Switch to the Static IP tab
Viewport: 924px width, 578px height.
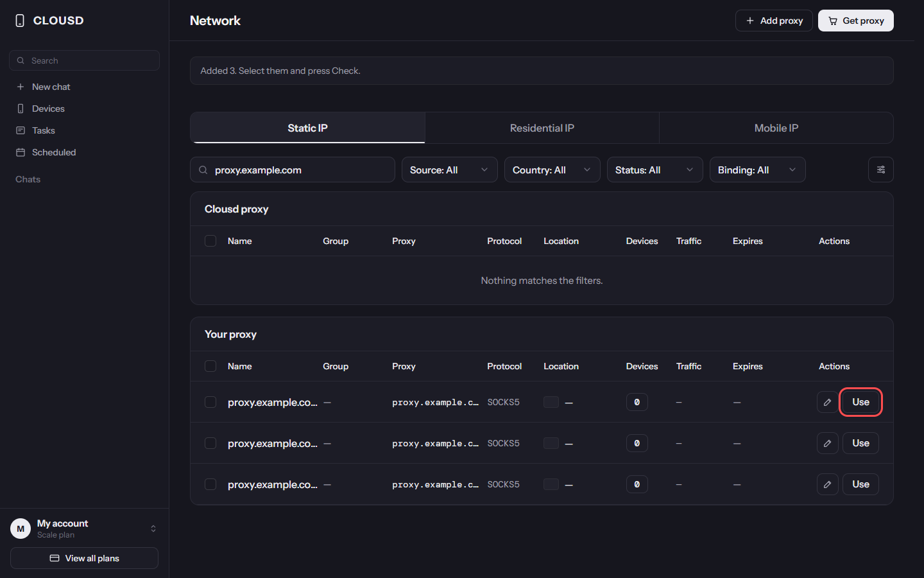tap(308, 128)
